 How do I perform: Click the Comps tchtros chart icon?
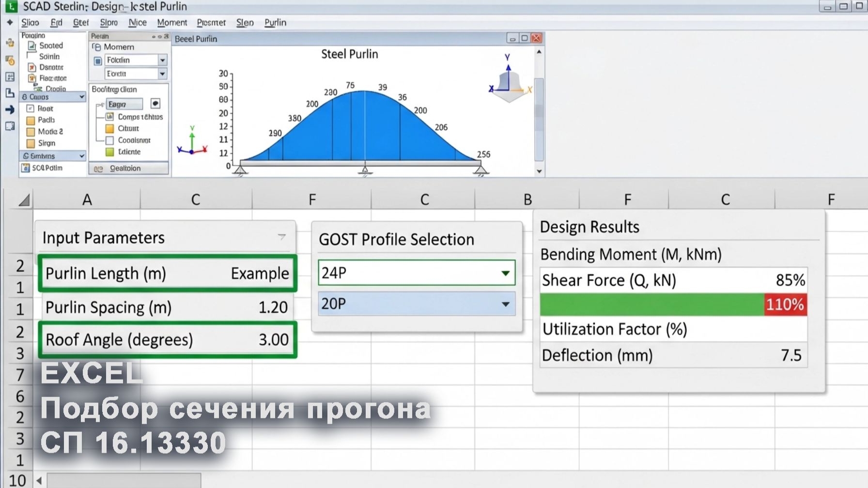tap(110, 117)
